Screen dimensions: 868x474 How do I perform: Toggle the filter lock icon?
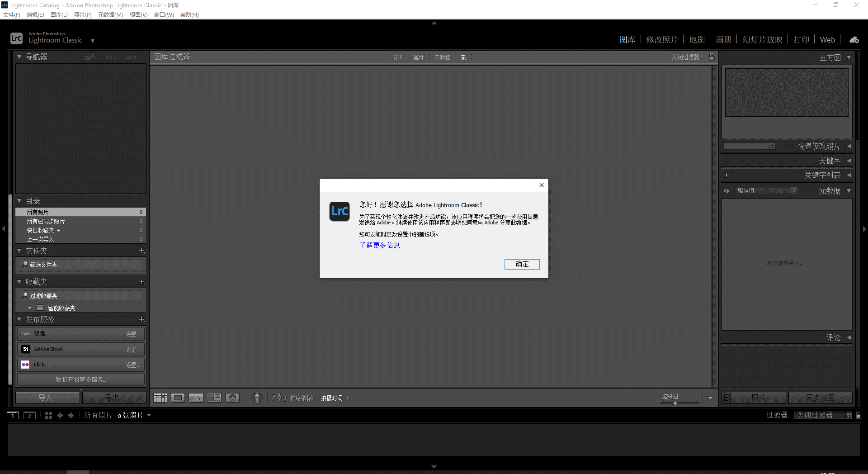(712, 57)
